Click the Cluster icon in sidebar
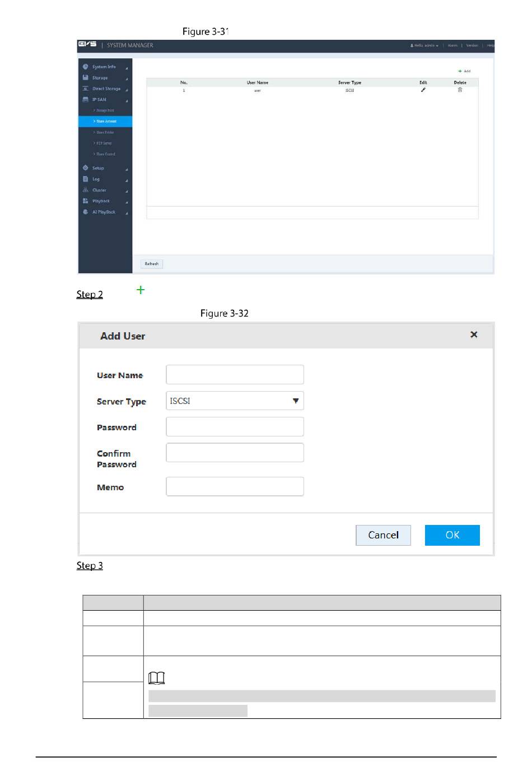The width and height of the screenshot is (532, 767). [x=86, y=190]
